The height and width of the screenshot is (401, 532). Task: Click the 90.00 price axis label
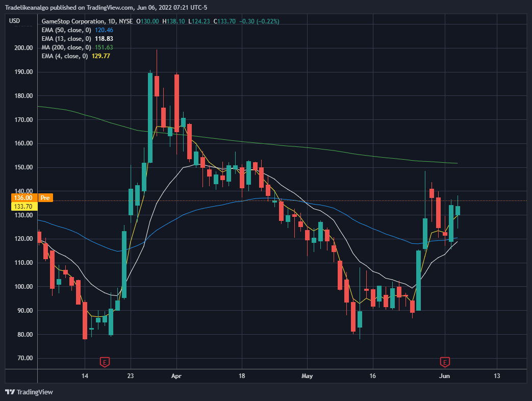pos(25,310)
